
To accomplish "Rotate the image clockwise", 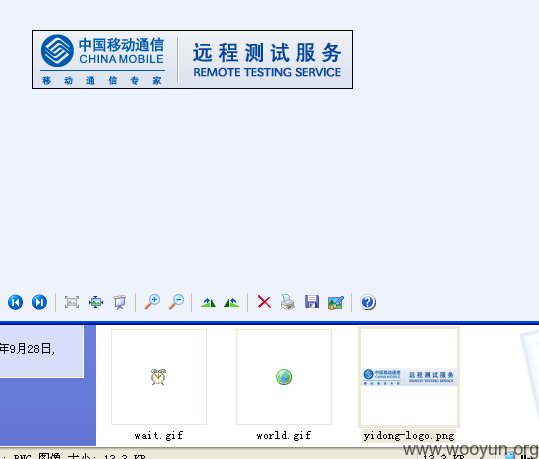I will pyautogui.click(x=208, y=303).
